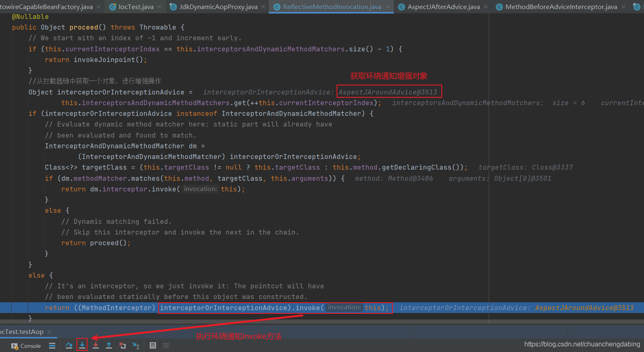Click 'currentInterceptorIndex' in the if condition
Viewport: 644px width, 352px height.
113,49
